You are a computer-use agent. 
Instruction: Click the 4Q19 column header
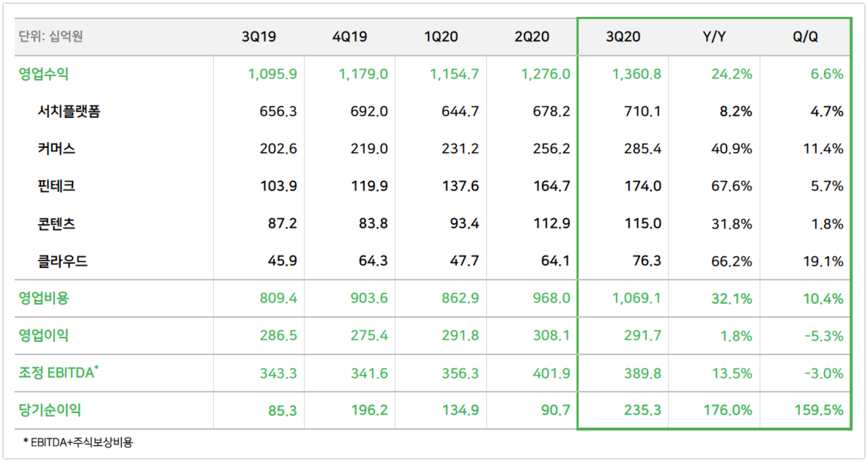click(x=349, y=37)
